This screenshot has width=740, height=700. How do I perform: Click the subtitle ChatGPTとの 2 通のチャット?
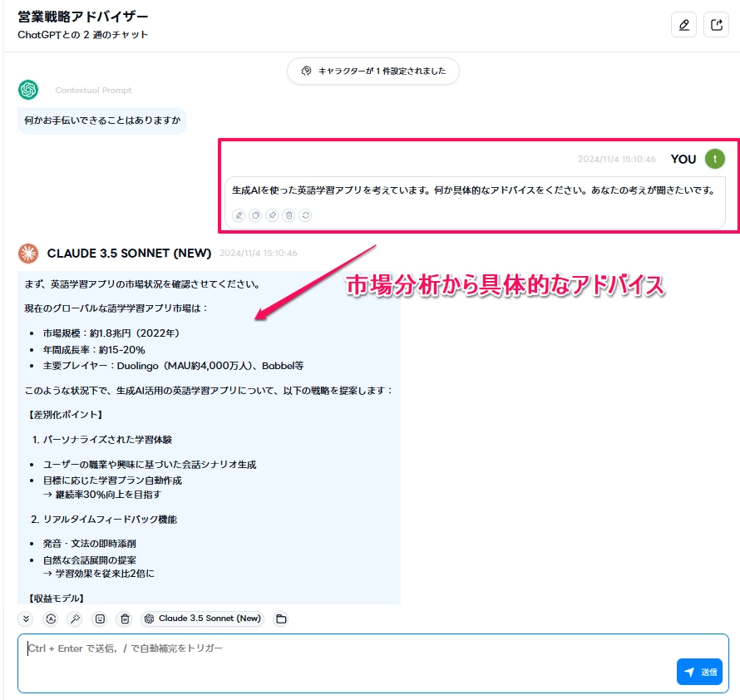pos(82,35)
